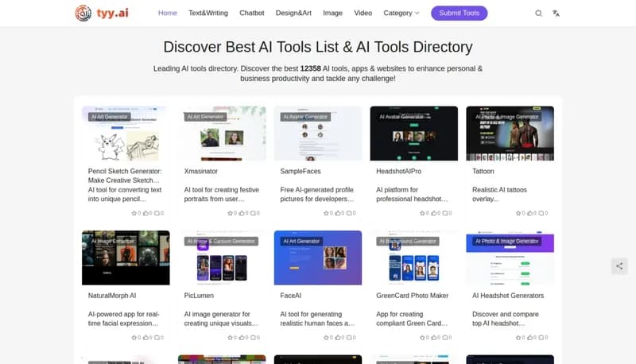636x364 pixels.
Task: Open the GreenCard Photo Maker title link
Action: click(412, 296)
